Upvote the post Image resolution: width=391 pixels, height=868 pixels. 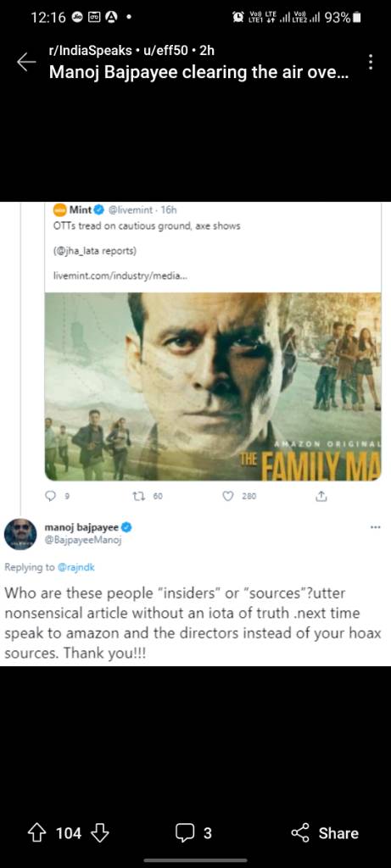point(37,832)
